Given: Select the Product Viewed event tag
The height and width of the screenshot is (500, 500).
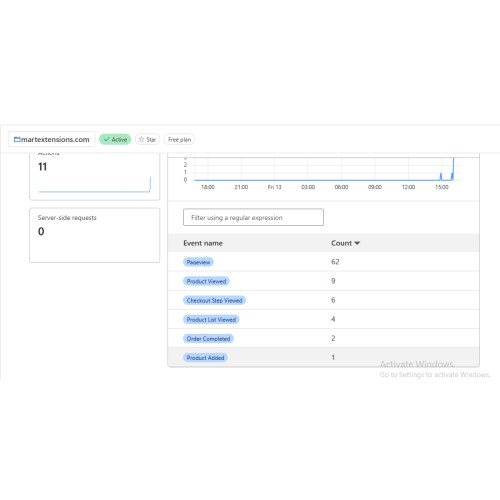Looking at the screenshot, I should click(x=206, y=281).
